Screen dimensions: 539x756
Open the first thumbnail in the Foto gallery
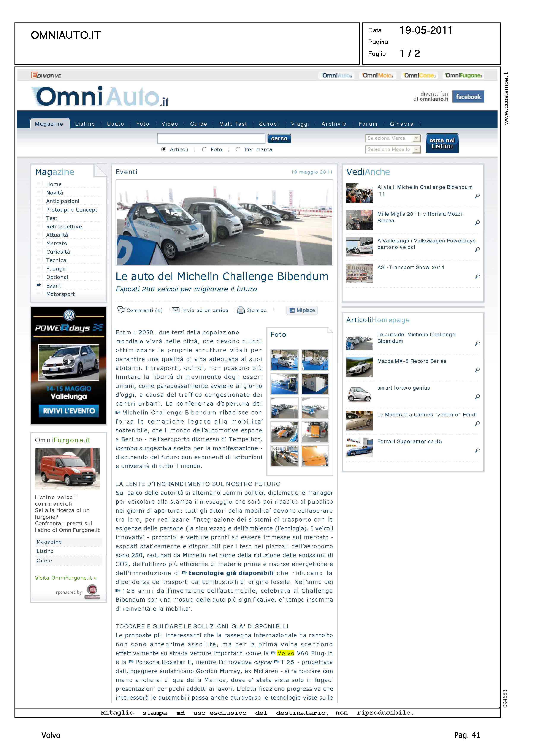pos(284,360)
